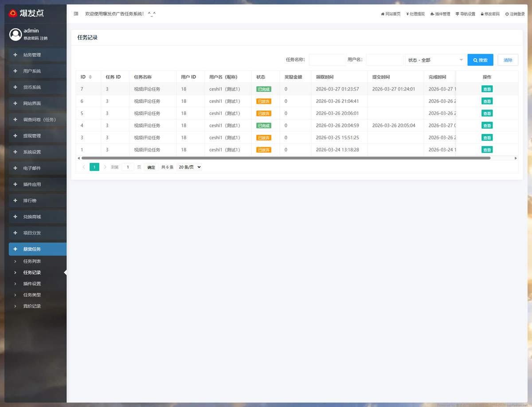Click 查看 button for record ID 7
This screenshot has width=532, height=407.
coord(487,89)
